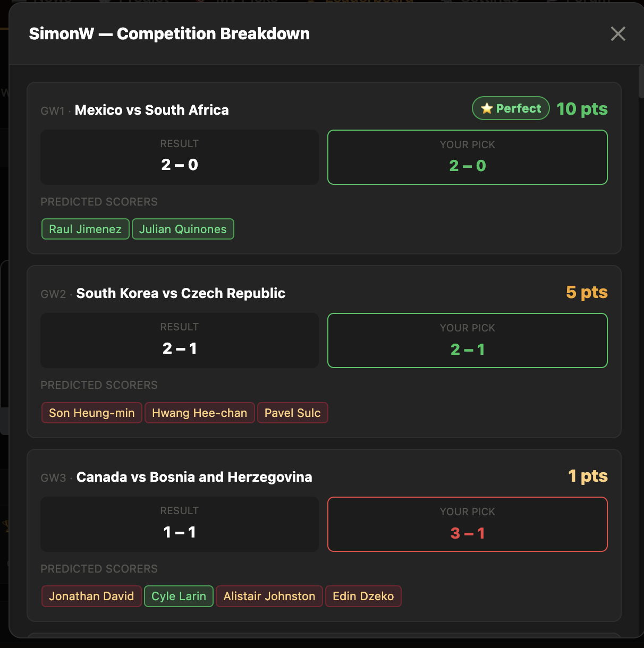
Task: Click the Pavel Sulc scorer tag
Action: pos(293,413)
